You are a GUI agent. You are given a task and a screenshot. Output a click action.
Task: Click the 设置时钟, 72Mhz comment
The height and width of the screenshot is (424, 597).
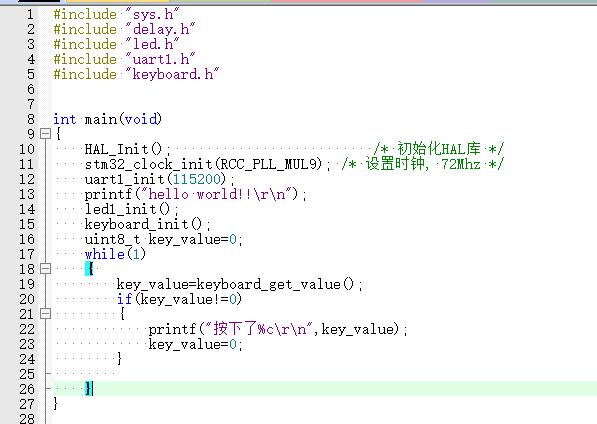(423, 164)
